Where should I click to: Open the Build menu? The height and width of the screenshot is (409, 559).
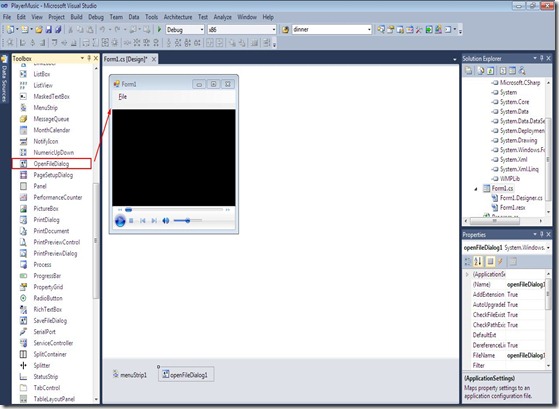click(76, 17)
